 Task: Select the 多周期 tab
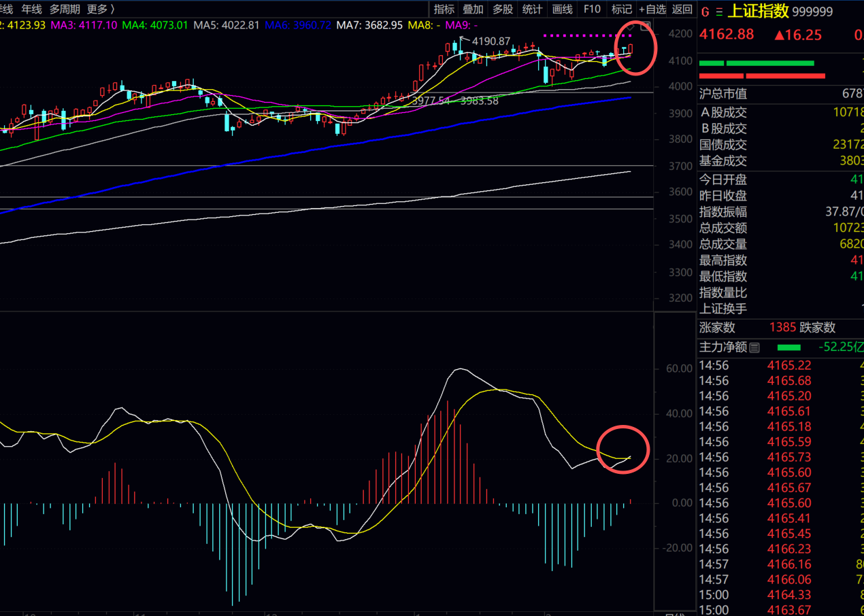tap(65, 9)
